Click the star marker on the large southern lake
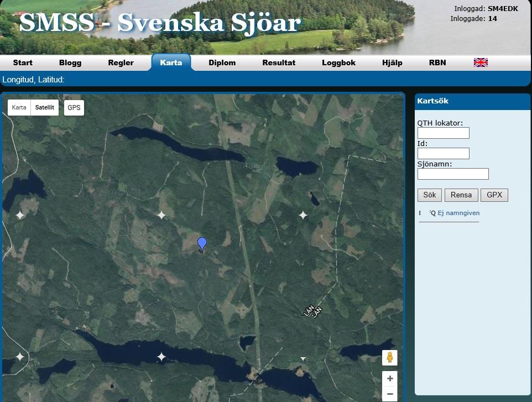 [x=161, y=357]
